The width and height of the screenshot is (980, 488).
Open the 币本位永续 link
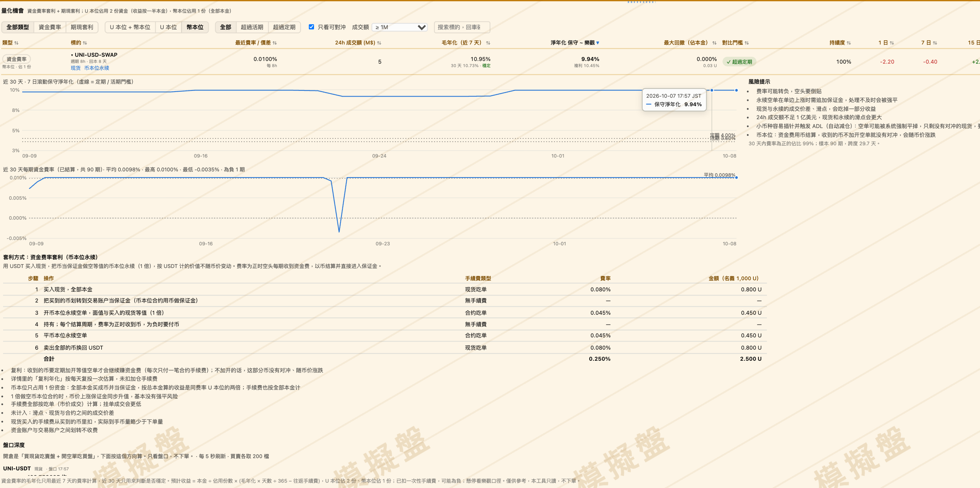coord(97,68)
